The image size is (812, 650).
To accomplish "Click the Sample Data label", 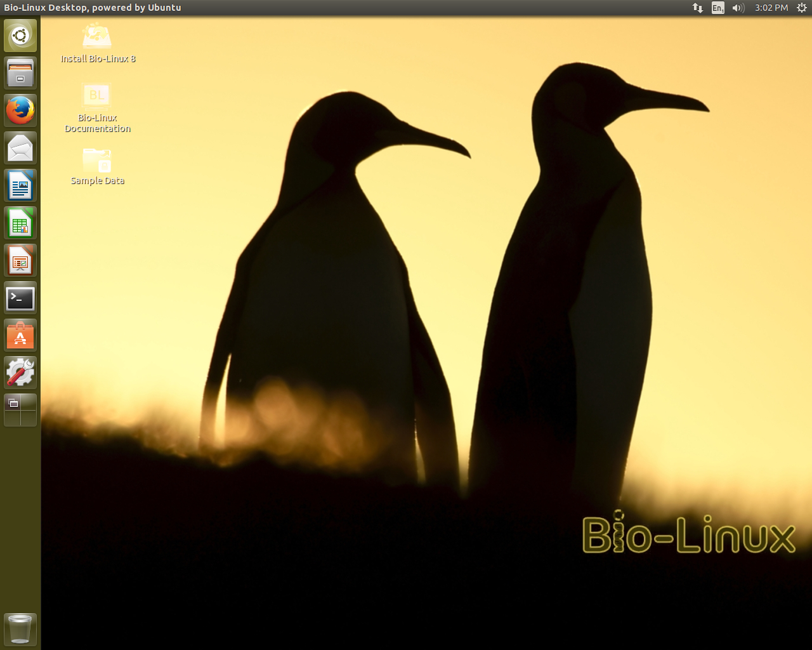I will click(98, 180).
